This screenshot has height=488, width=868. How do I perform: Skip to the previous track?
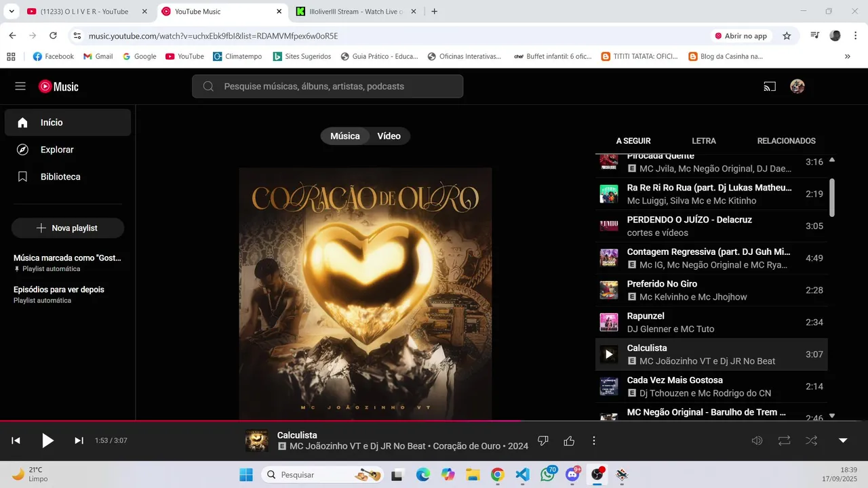(16, 441)
